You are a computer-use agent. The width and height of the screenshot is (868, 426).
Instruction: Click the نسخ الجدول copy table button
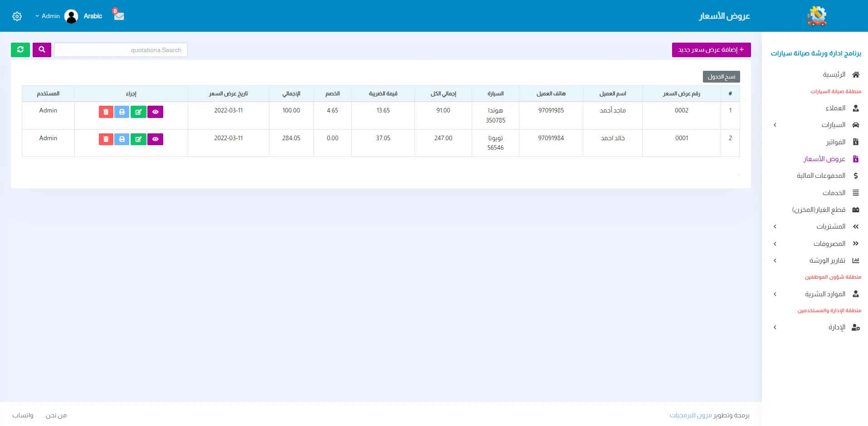721,77
